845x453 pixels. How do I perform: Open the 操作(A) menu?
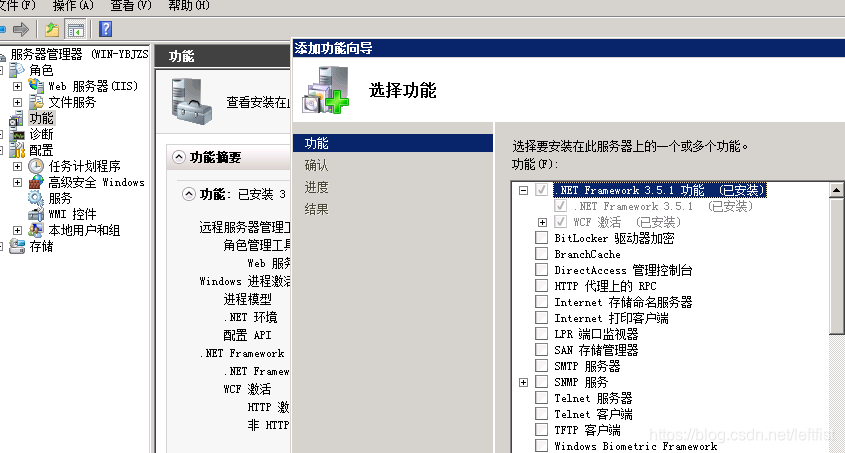tap(73, 5)
